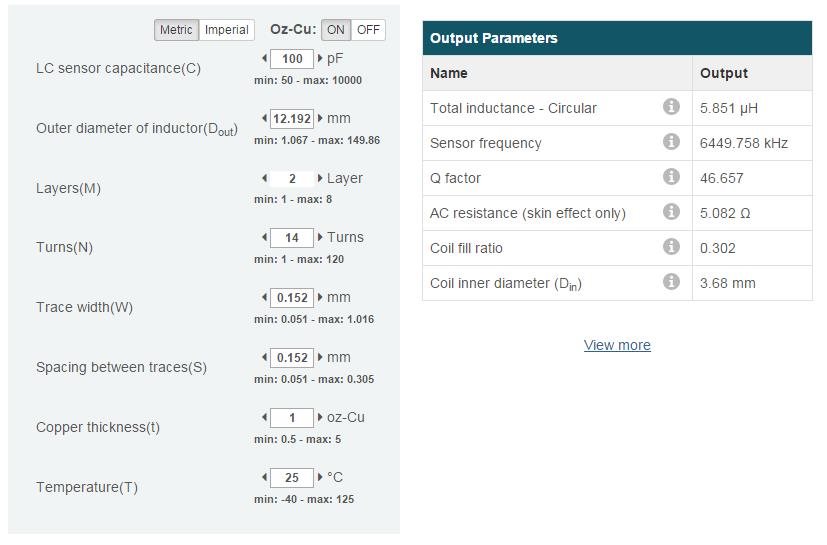Click info icon for Total inductance - Circular

tap(671, 107)
